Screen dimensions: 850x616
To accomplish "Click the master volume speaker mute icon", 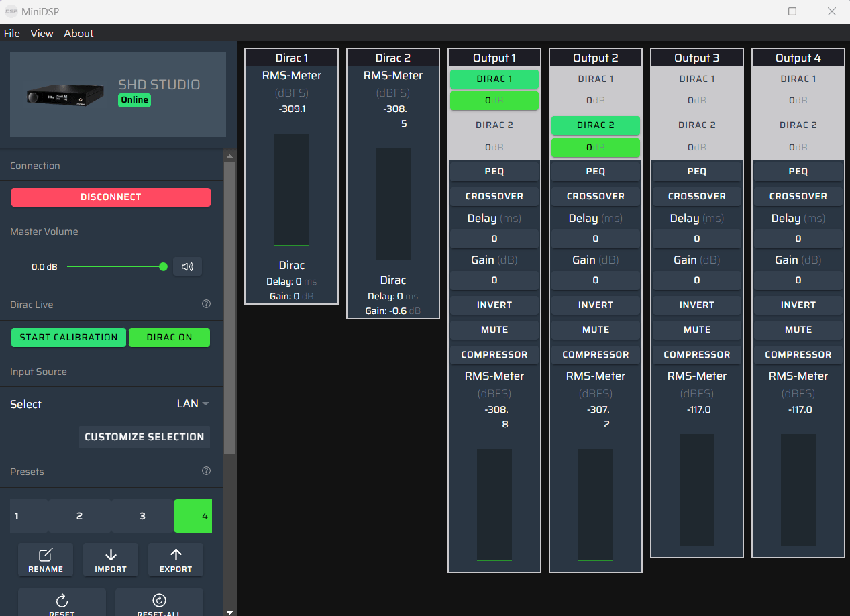I will click(x=187, y=266).
